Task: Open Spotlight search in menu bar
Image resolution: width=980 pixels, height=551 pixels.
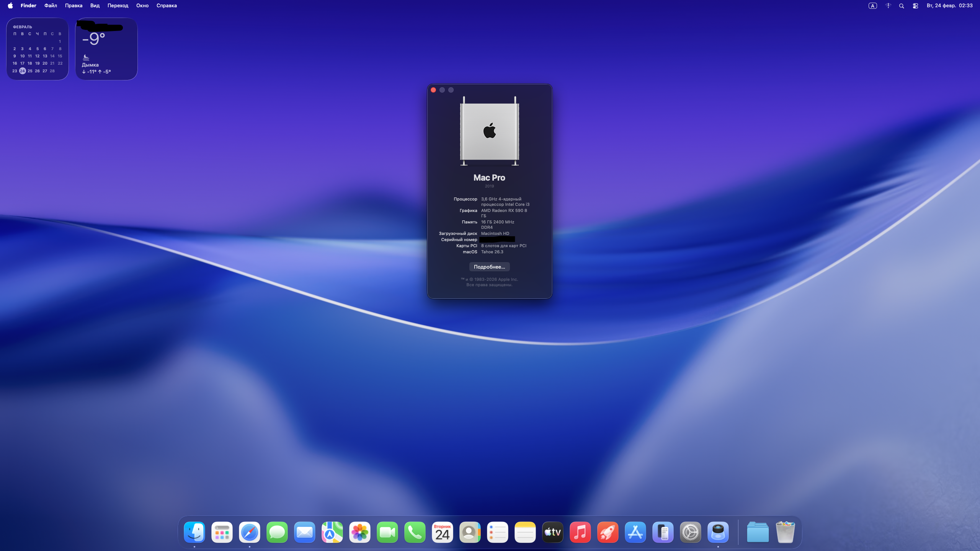Action: [x=902, y=6]
